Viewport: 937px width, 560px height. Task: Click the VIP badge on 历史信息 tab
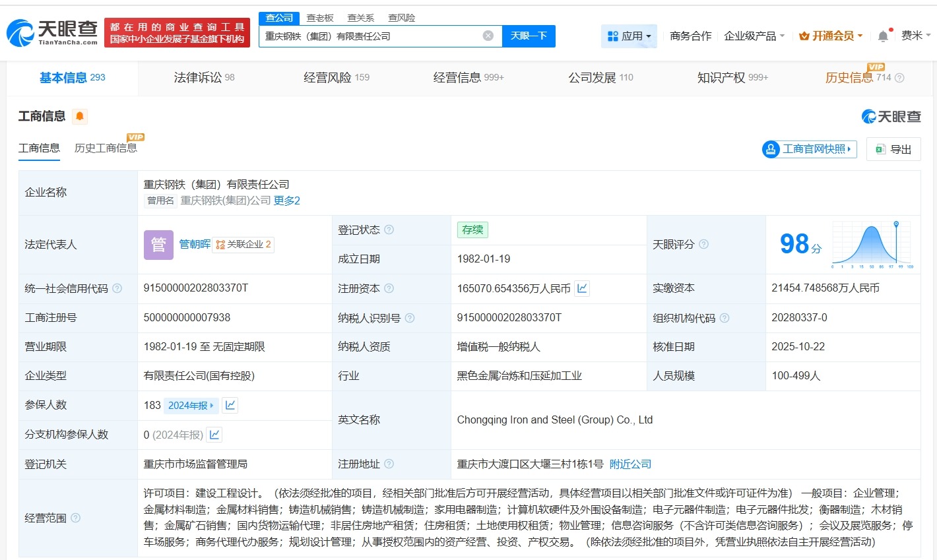(x=874, y=67)
